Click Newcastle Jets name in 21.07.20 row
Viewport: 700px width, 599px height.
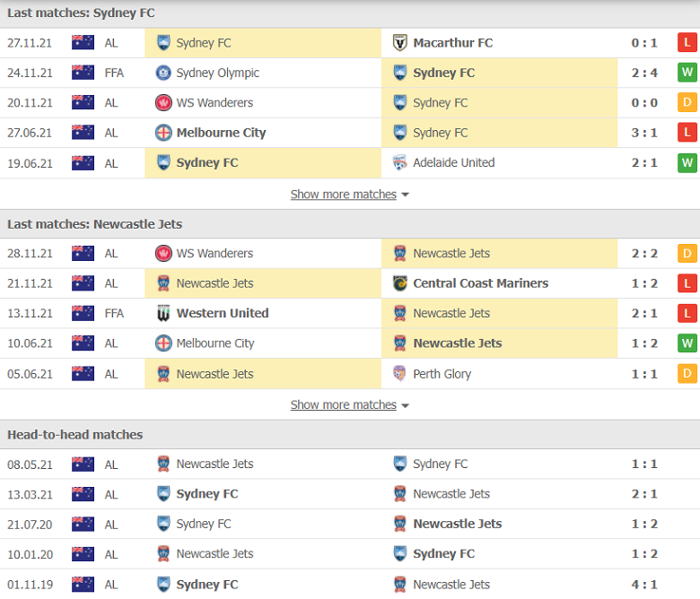pyautogui.click(x=457, y=524)
